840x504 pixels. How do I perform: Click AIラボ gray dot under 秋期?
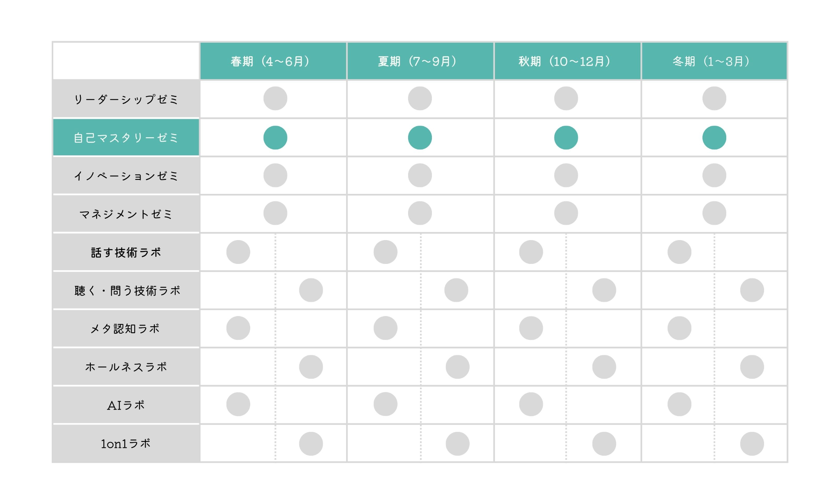coord(531,404)
